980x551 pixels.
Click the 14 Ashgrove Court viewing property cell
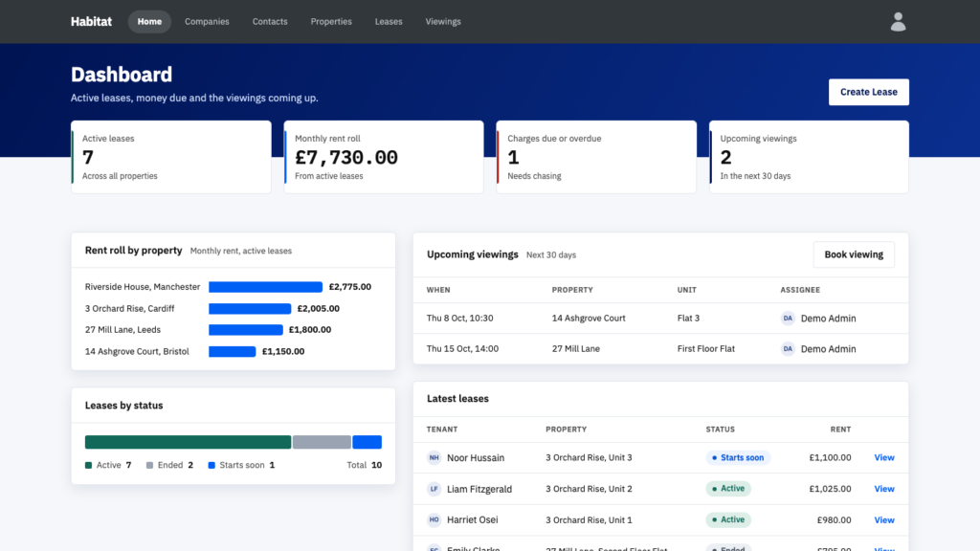[589, 318]
